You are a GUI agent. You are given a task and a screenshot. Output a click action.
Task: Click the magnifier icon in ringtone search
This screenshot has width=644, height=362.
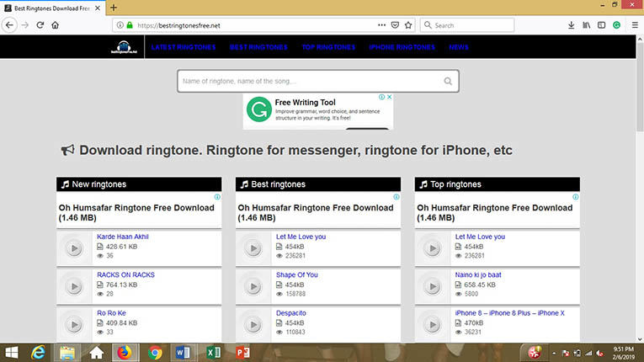[x=449, y=82]
